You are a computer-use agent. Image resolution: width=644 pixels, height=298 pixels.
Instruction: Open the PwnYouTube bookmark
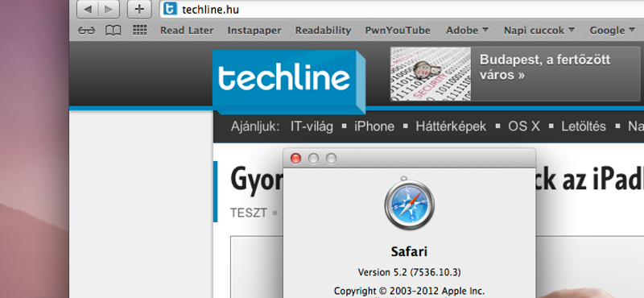tap(398, 31)
